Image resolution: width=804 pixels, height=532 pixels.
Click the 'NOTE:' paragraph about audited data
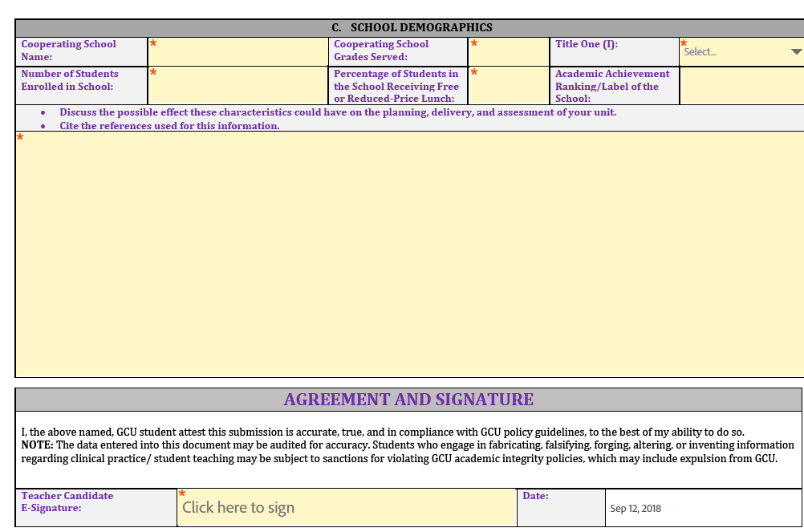(408, 452)
